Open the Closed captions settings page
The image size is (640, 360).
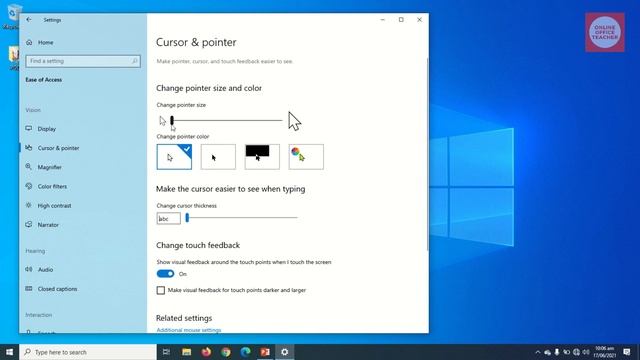tap(57, 289)
